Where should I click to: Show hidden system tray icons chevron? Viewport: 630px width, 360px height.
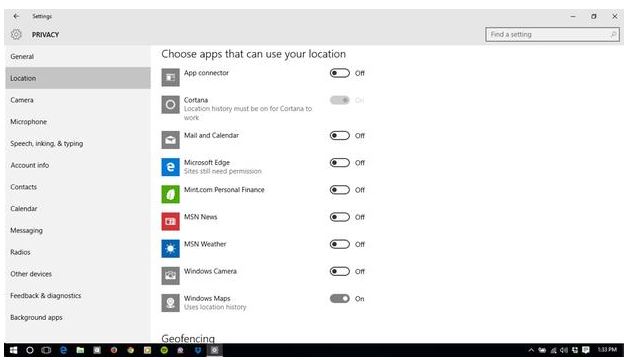531,350
